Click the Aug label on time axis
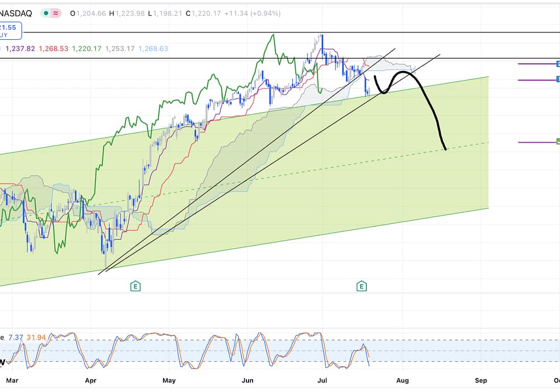Image resolution: width=560 pixels, height=392 pixels. pyautogui.click(x=402, y=381)
